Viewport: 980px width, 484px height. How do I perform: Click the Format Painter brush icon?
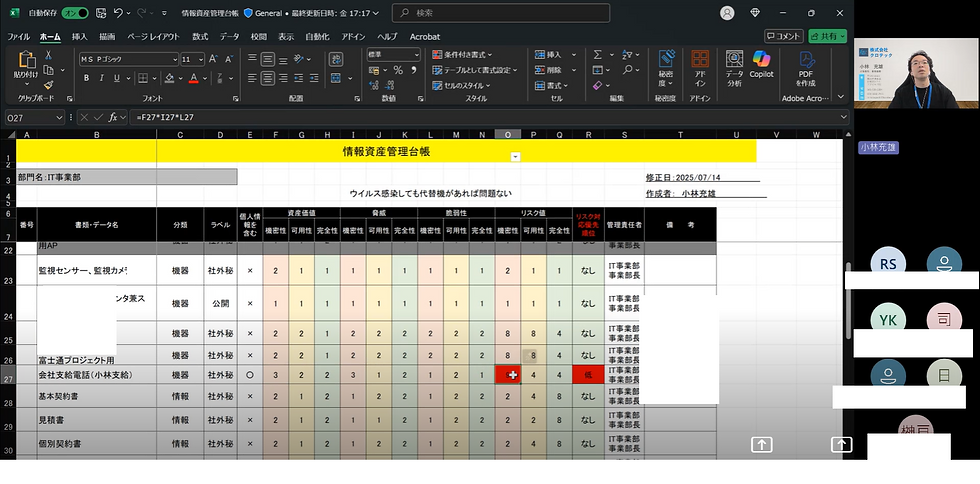[48, 85]
